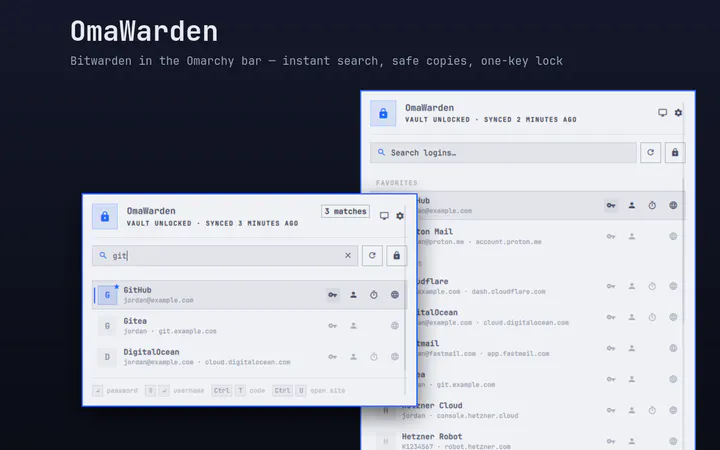Viewport: 720px width, 450px height.
Task: Copy Hetzner Cloud password key icon
Action: 611,411
